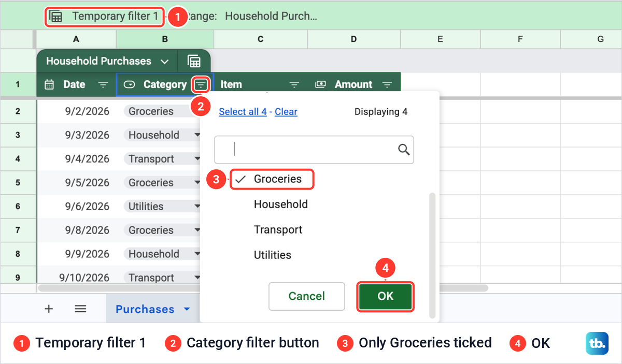Select Temporary filter 1 view name
Screen dimensions: 622x364
coord(115,16)
